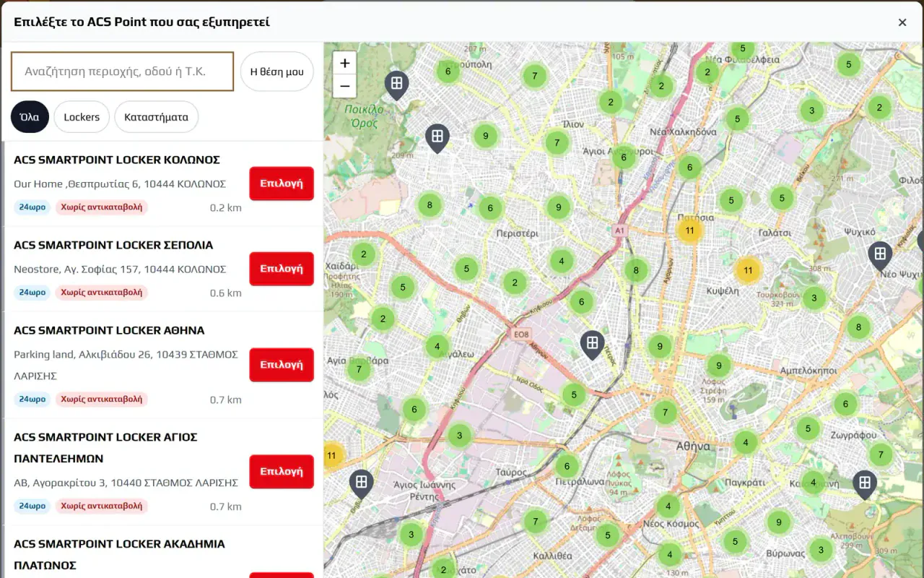Open the 4 cluster at Αιγάλεω
The height and width of the screenshot is (578, 924).
[x=437, y=347]
